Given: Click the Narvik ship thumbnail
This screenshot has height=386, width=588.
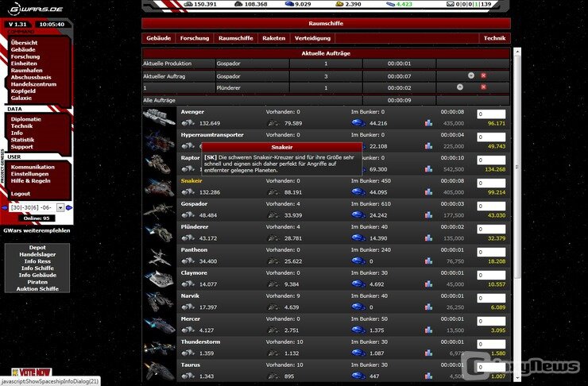Looking at the screenshot, I should click(159, 302).
